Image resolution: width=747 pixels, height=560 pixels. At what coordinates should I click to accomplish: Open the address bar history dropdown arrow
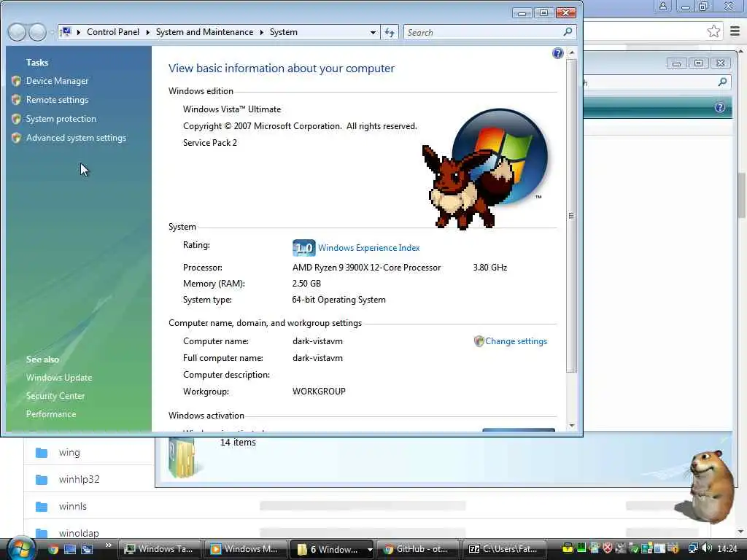pyautogui.click(x=373, y=32)
